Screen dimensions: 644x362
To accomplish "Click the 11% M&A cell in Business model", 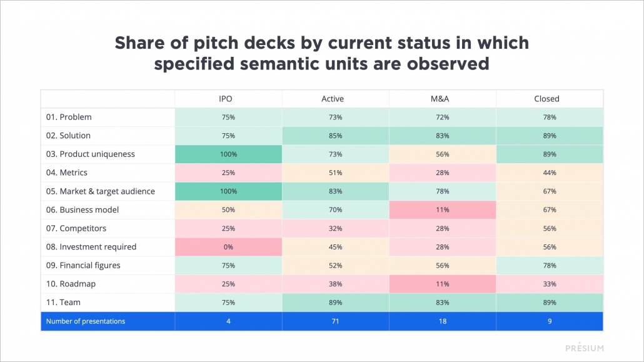I will tap(442, 210).
